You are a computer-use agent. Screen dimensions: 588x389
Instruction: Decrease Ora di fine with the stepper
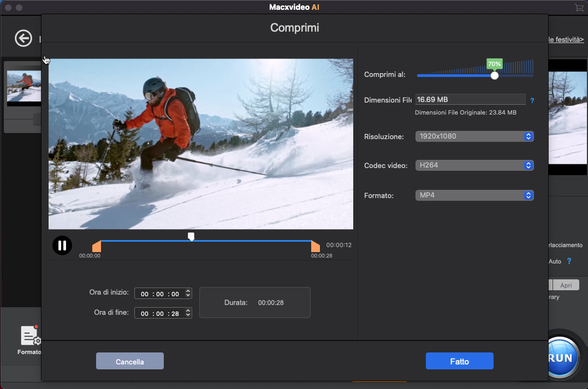pyautogui.click(x=188, y=315)
